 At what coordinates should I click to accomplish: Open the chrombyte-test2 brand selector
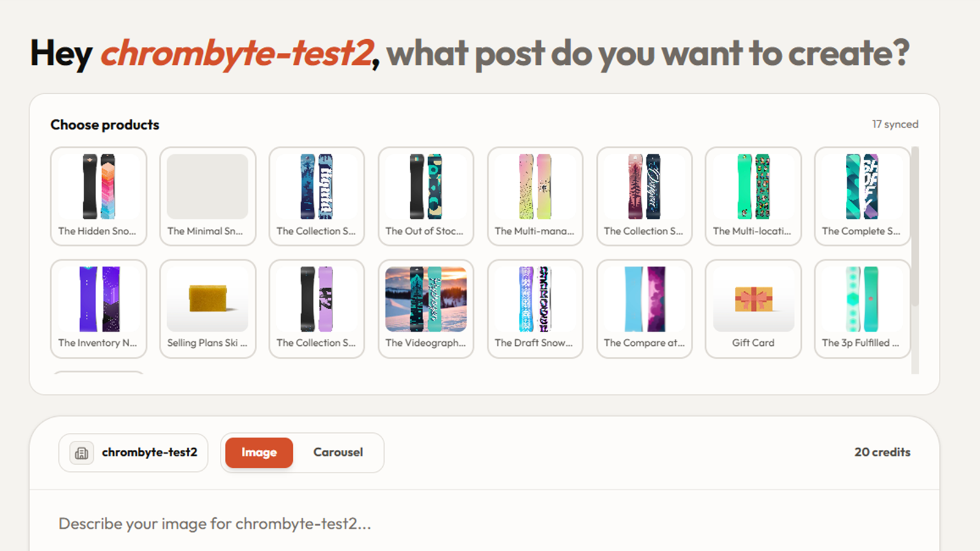[134, 453]
